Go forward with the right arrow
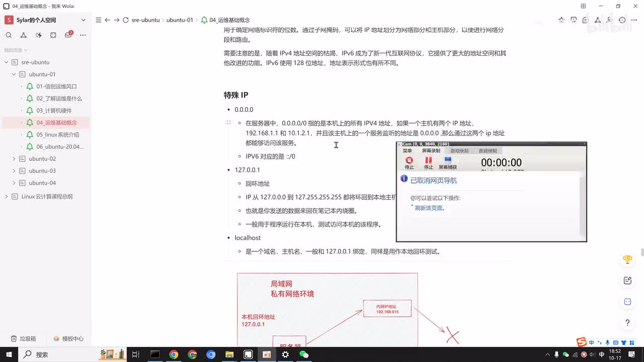The width and height of the screenshot is (644, 362). [x=117, y=20]
